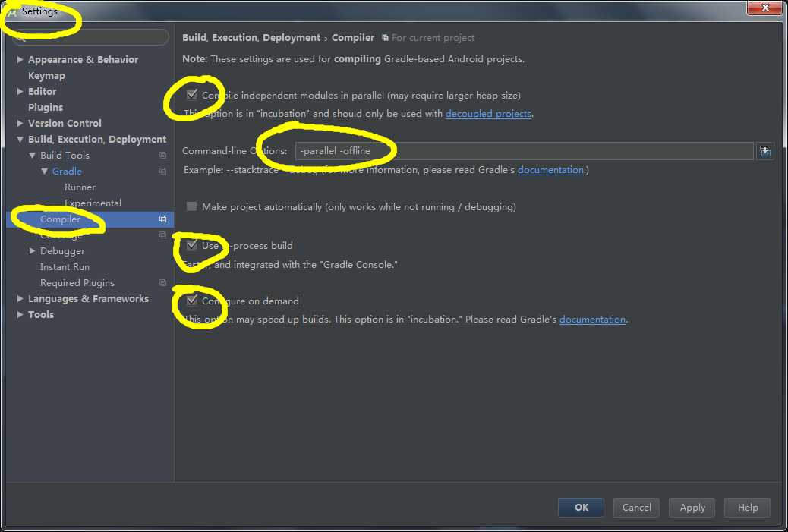Open Keymap settings page
Viewport: 788px width, 532px height.
[x=47, y=75]
